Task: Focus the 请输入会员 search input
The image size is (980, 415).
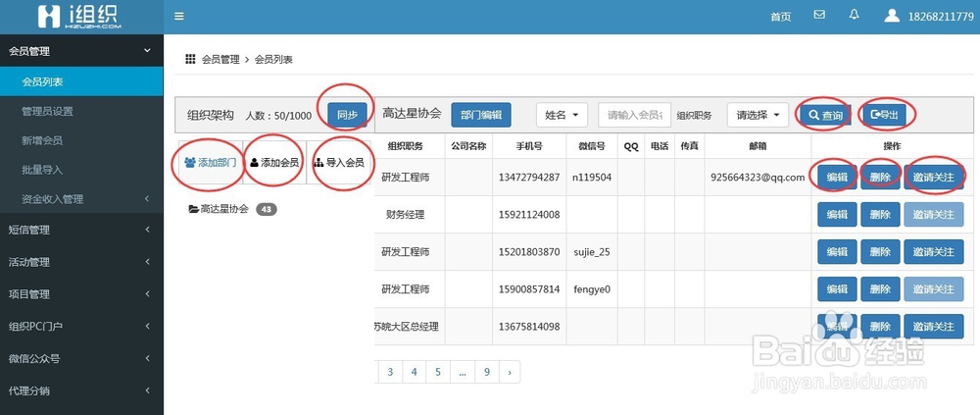Action: [x=634, y=115]
